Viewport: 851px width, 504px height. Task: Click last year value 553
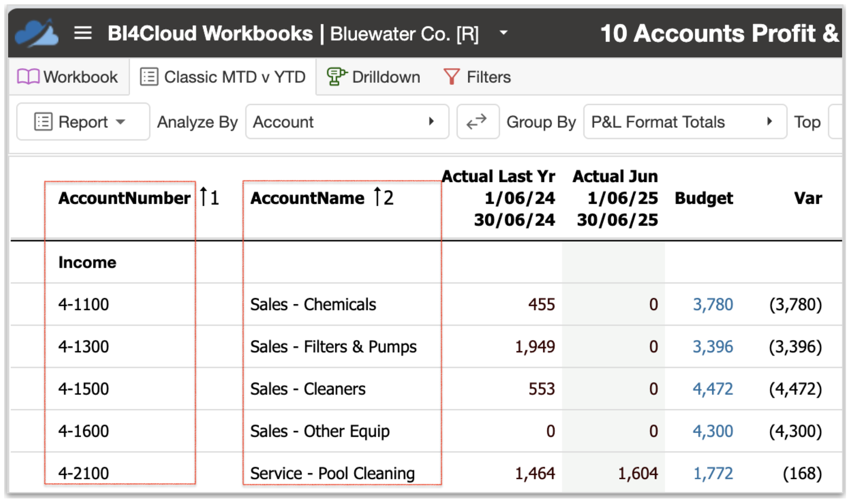[542, 389]
